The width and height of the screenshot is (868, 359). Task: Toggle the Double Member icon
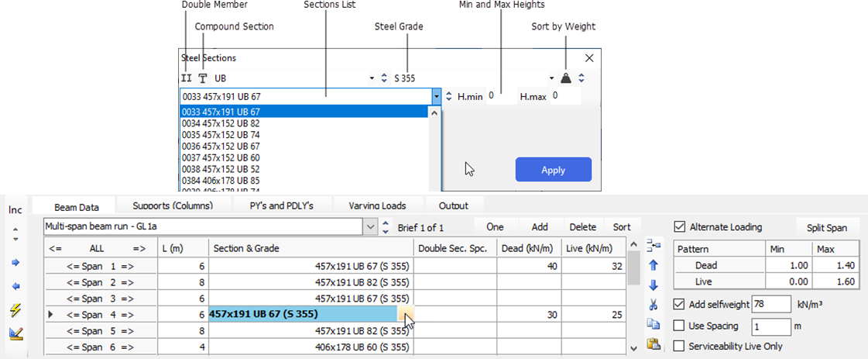click(187, 78)
